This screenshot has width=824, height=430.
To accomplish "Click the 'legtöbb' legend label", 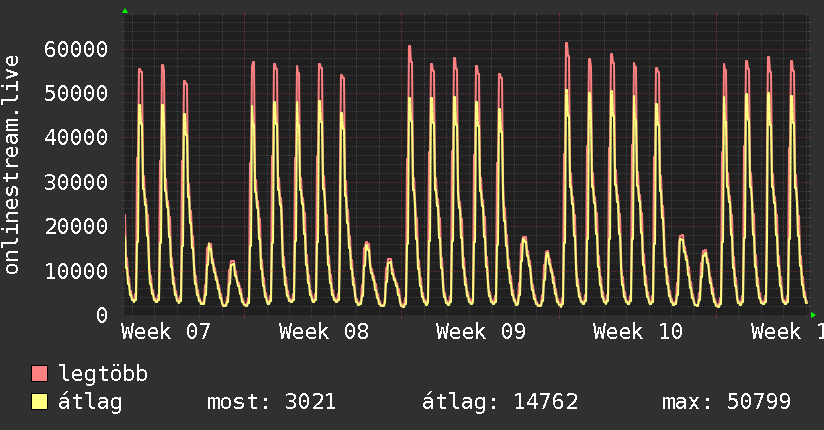I will (103, 374).
